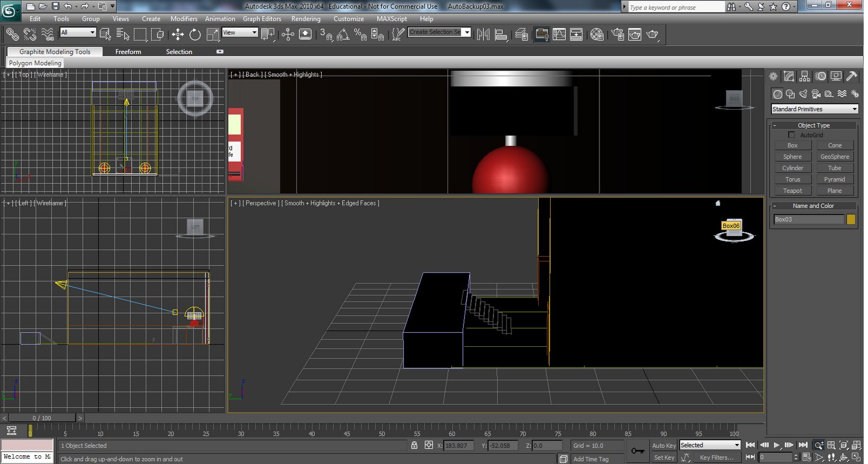Open the Curve Editor icon

(x=559, y=35)
